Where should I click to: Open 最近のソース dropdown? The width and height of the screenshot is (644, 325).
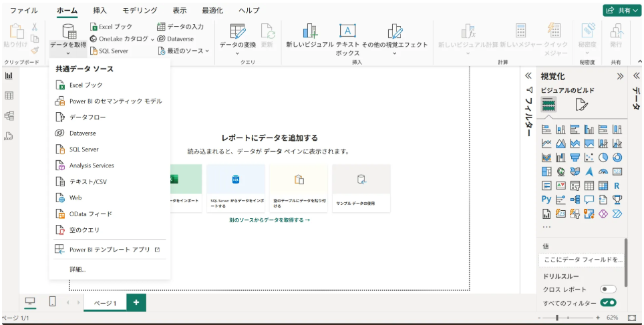tap(207, 51)
